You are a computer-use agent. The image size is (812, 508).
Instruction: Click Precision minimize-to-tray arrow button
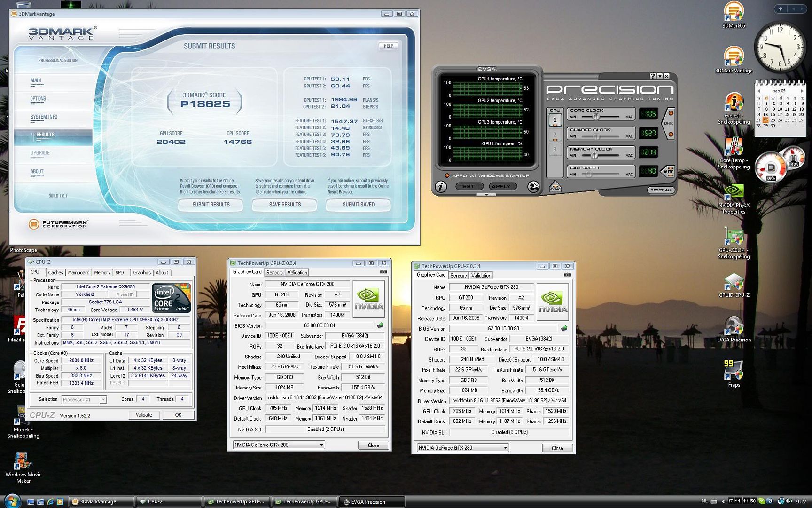coord(660,76)
